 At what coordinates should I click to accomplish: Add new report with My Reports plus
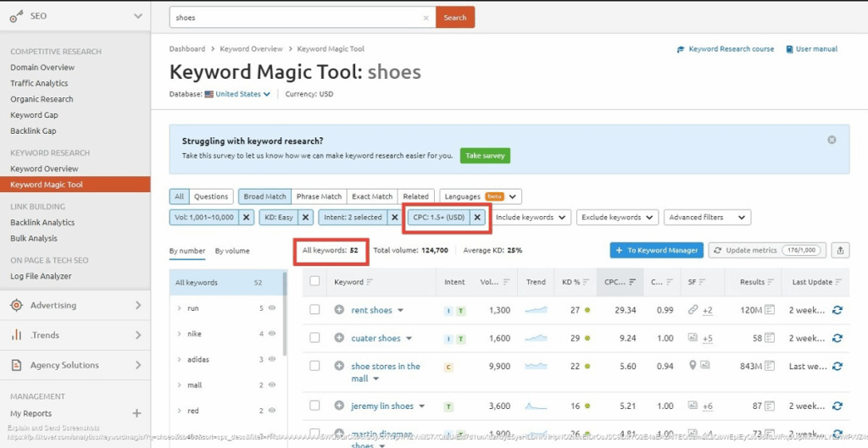(x=136, y=413)
